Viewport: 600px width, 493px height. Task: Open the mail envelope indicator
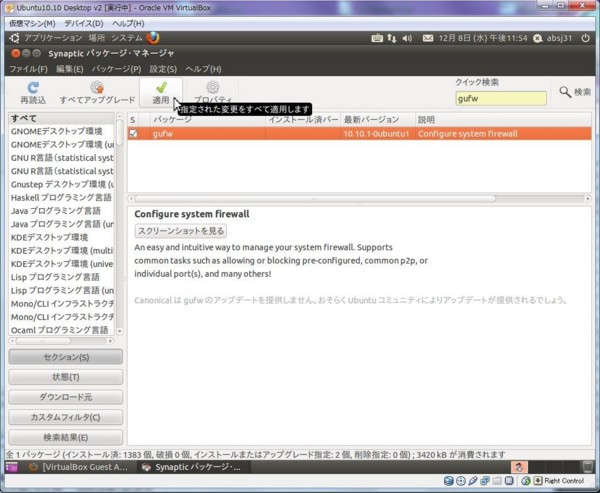(428, 38)
